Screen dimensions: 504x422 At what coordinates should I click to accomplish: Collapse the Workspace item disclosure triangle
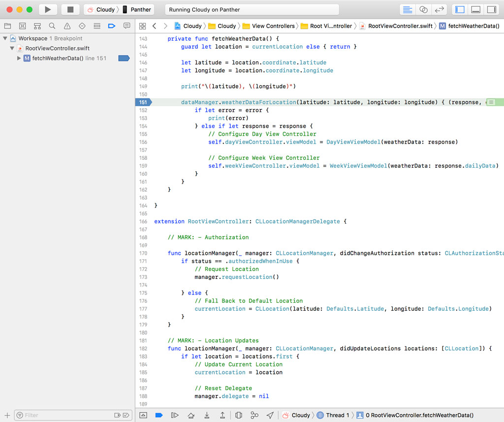pos(5,38)
